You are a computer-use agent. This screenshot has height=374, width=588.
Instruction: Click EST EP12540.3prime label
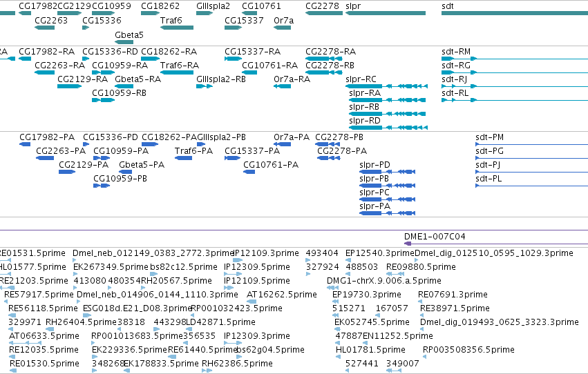(380, 253)
